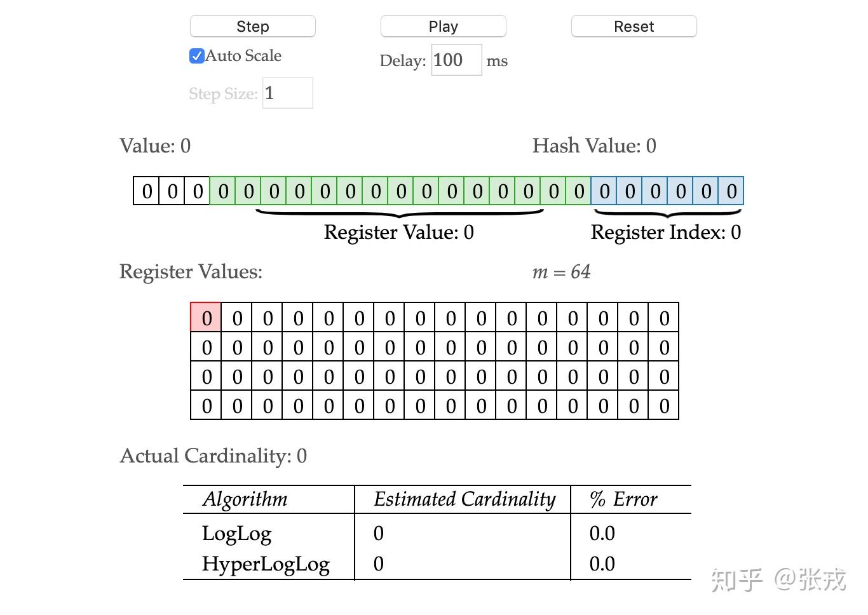Toggle the Auto Scale checkbox
868x615 pixels.
coord(196,56)
